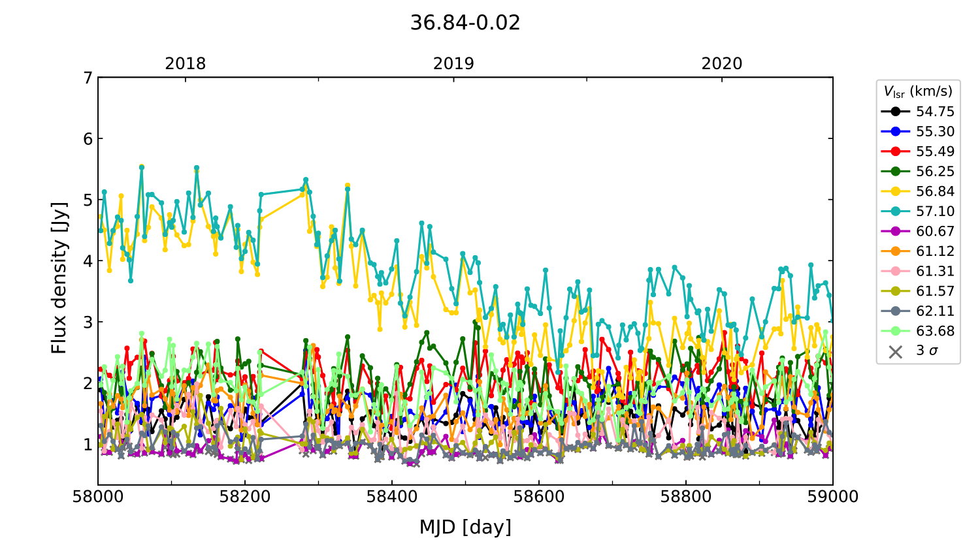The width and height of the screenshot is (980, 551).
Task: Click the red 55.49 legend marker
Action: 895,151
